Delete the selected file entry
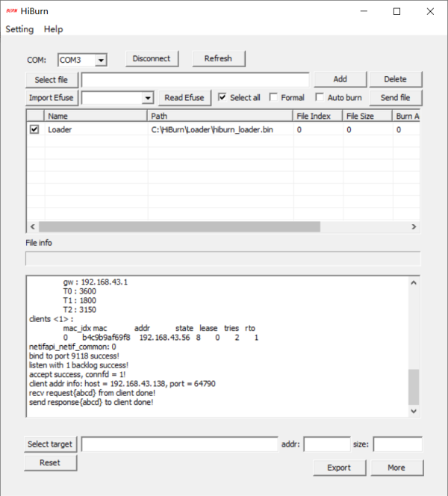The width and height of the screenshot is (448, 496). pyautogui.click(x=396, y=79)
